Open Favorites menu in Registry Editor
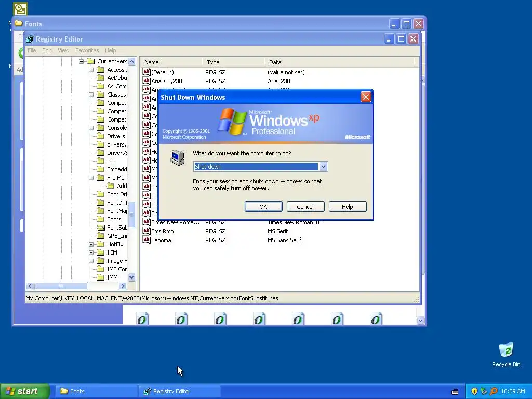Viewport: 532px width, 399px height. coord(87,50)
